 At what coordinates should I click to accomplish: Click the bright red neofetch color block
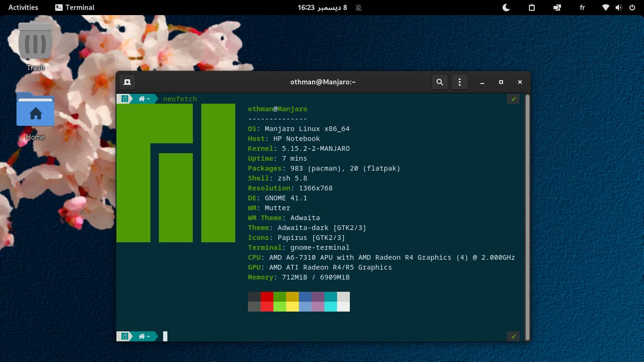[267, 306]
